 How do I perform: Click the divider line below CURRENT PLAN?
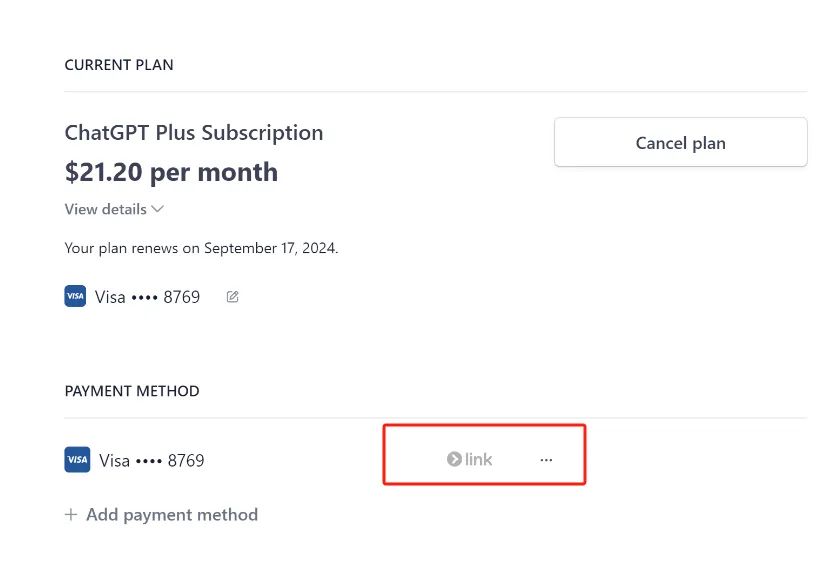point(435,92)
